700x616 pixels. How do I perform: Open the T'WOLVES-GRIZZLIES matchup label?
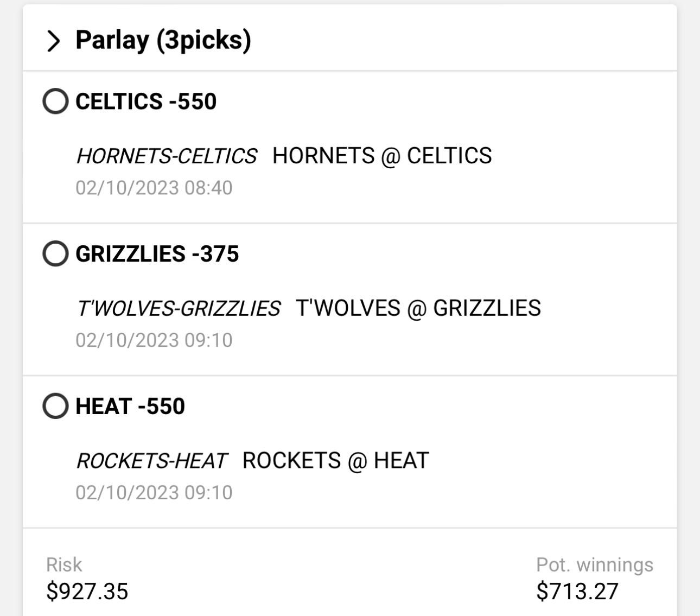[x=180, y=308]
